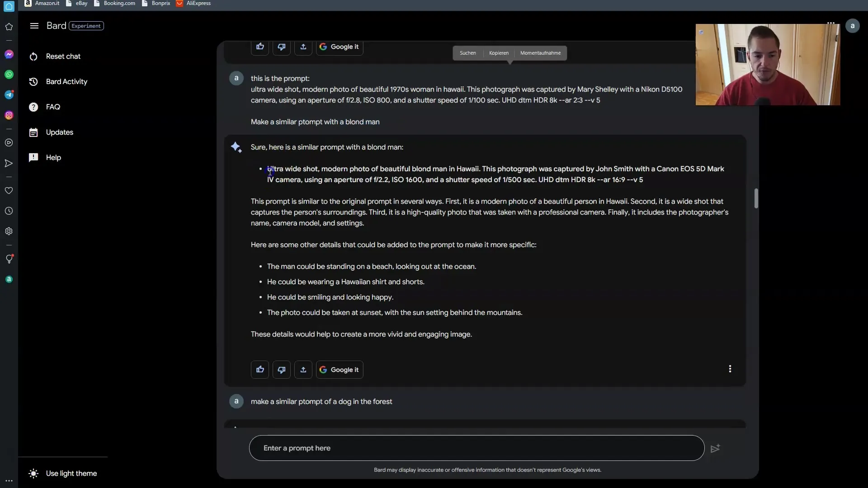Share the blond man response via export icon

[303, 370]
